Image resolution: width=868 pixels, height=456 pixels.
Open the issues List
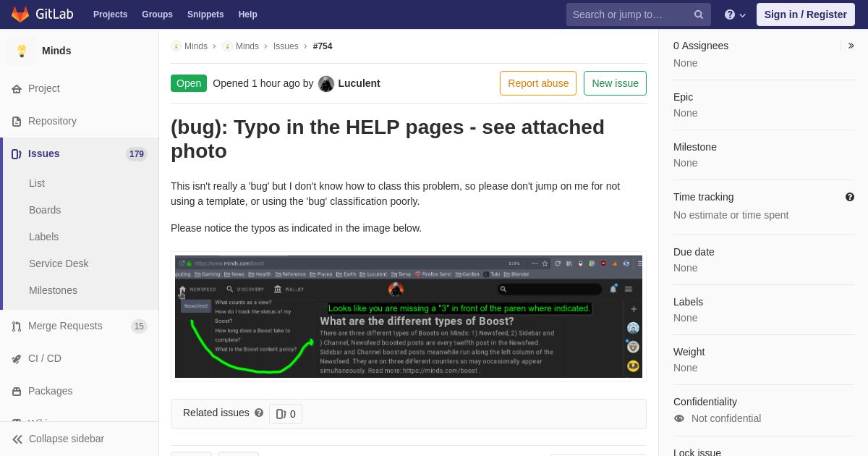click(37, 183)
